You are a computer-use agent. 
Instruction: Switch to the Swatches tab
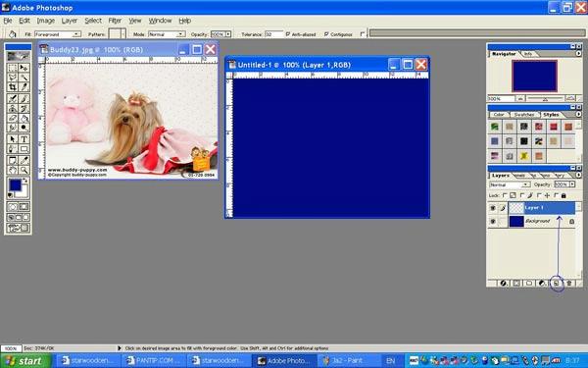524,115
